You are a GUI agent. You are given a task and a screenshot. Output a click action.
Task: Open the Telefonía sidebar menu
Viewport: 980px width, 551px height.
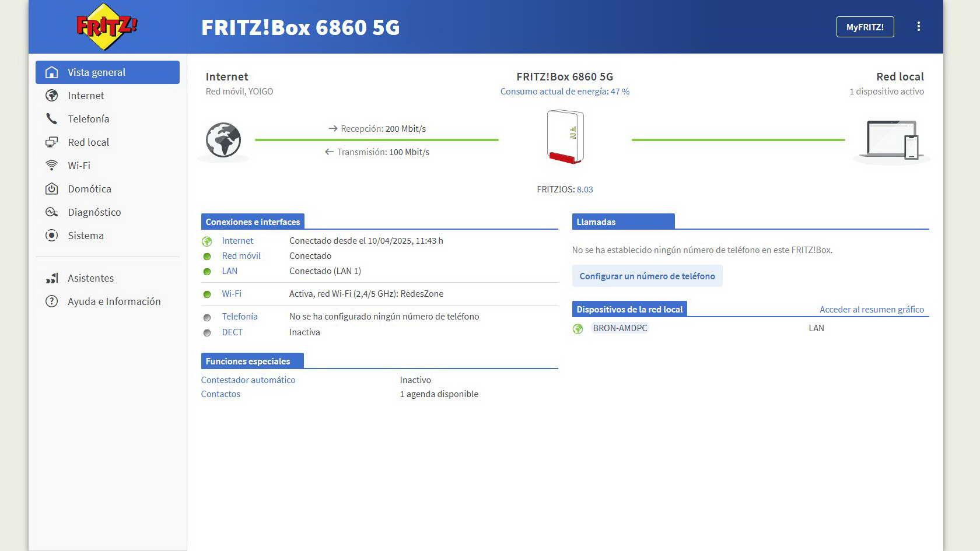tap(107, 119)
